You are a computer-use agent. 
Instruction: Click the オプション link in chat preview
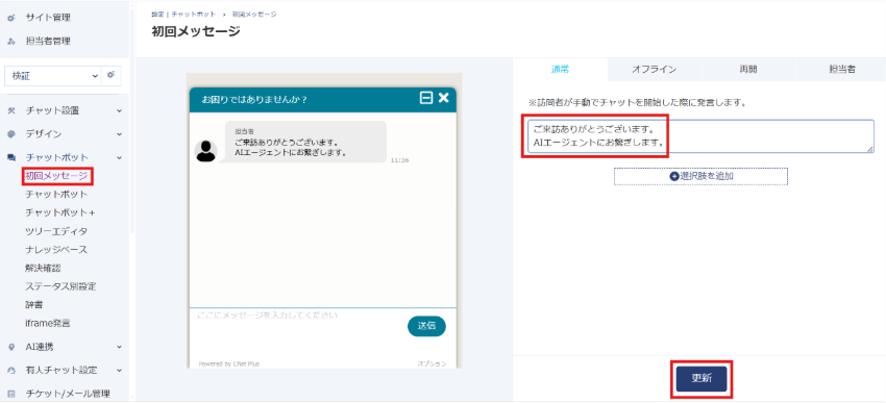[432, 364]
